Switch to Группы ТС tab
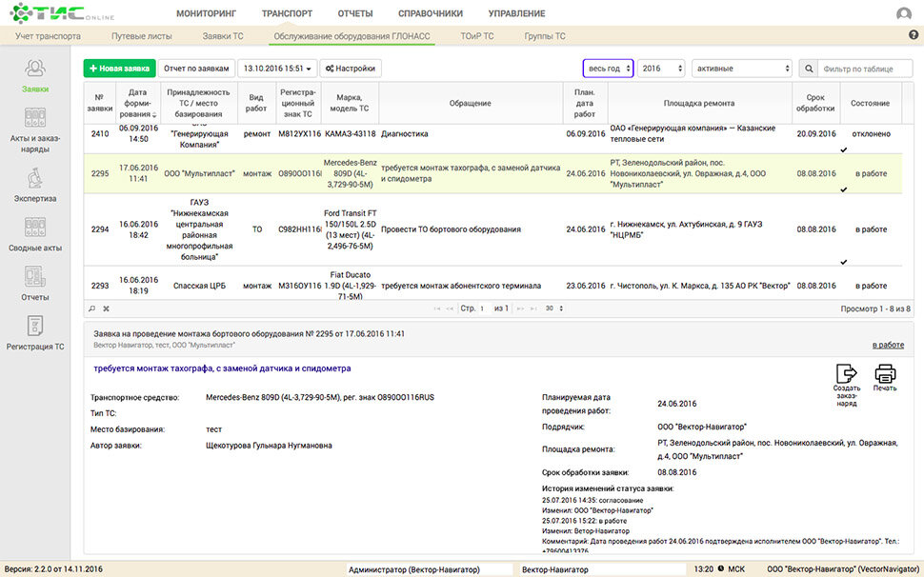Image resolution: width=924 pixels, height=577 pixels. [x=545, y=36]
